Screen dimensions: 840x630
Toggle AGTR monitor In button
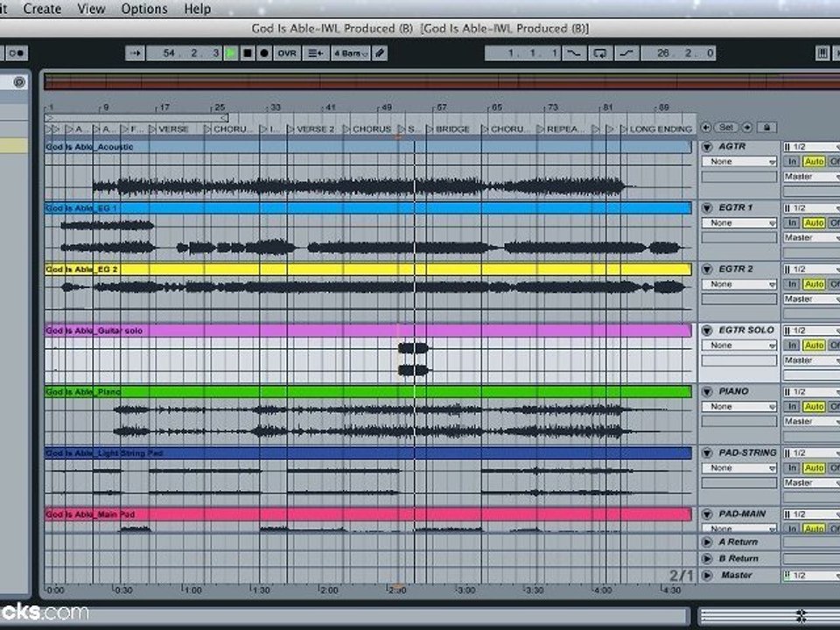click(x=792, y=162)
